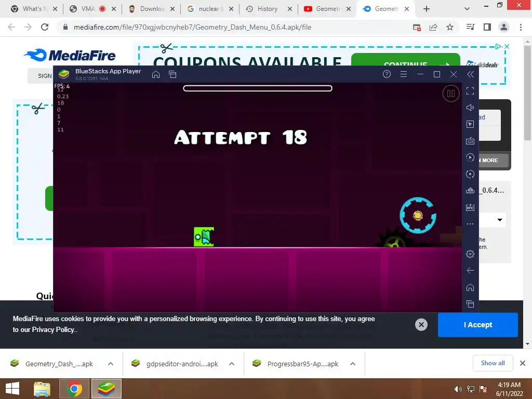Viewport: 532px width, 399px height.
Task: Click the level progress bar in game
Action: [x=258, y=88]
